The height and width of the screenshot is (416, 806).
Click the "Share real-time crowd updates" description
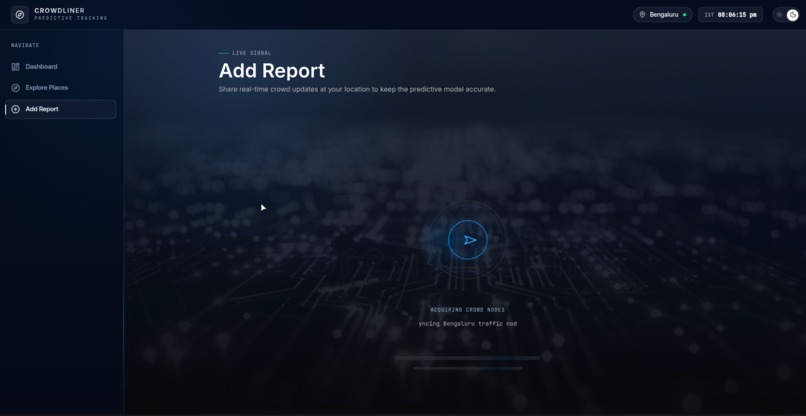tap(357, 89)
